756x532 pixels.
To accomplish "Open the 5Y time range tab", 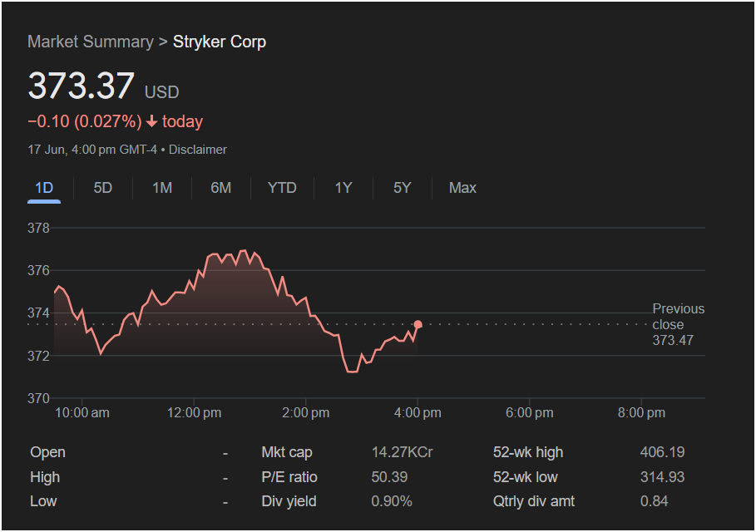I will 402,188.
